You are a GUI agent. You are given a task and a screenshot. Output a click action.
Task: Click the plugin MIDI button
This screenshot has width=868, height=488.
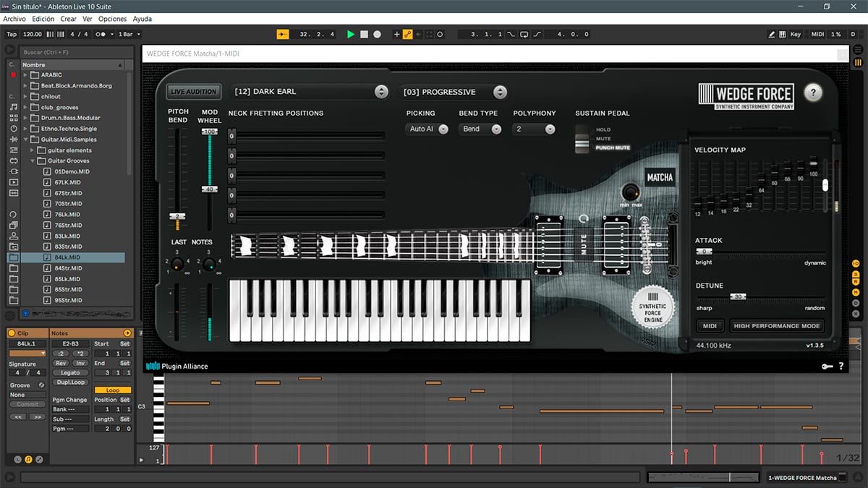pyautogui.click(x=710, y=326)
